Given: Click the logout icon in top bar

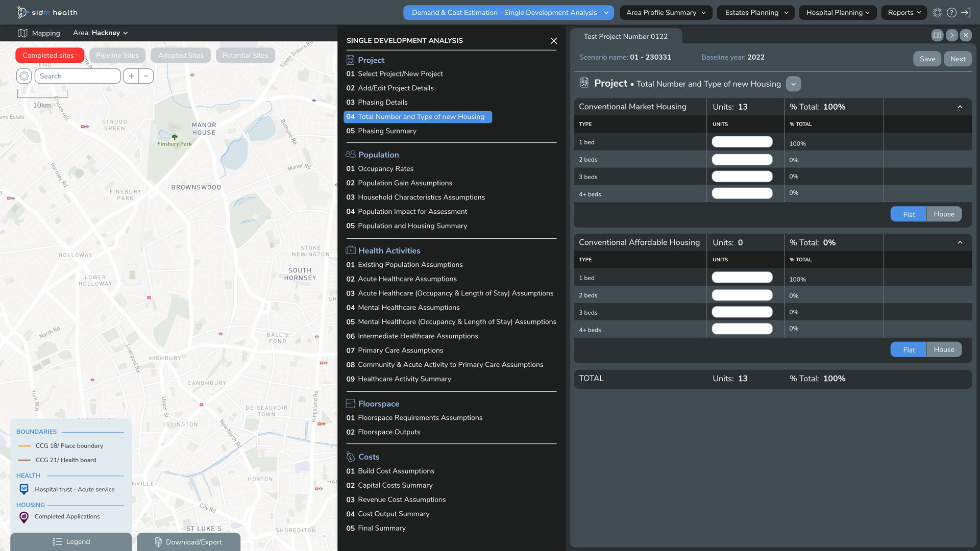Looking at the screenshot, I should 966,13.
